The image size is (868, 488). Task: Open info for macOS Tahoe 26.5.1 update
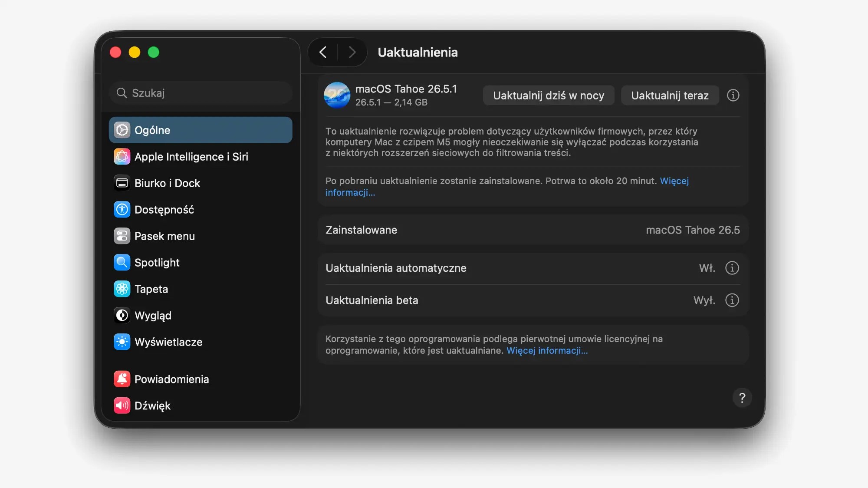[x=733, y=95]
